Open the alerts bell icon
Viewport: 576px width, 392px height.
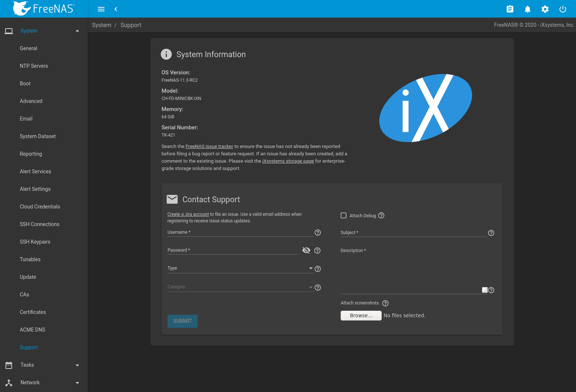coord(527,9)
